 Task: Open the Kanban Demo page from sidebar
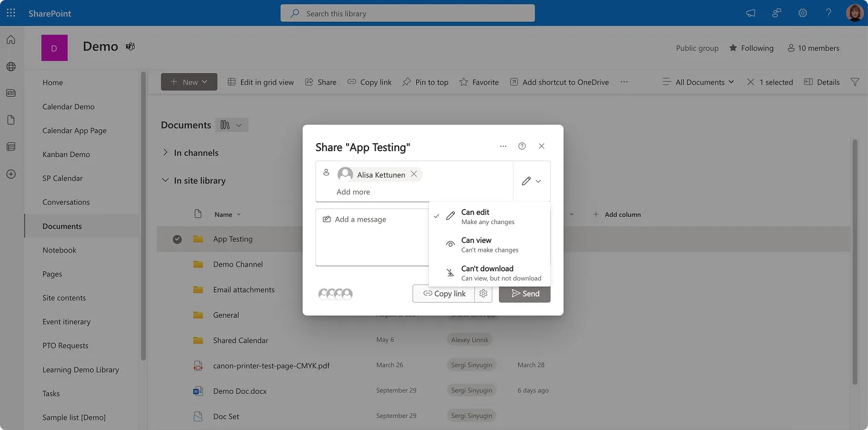pyautogui.click(x=66, y=154)
